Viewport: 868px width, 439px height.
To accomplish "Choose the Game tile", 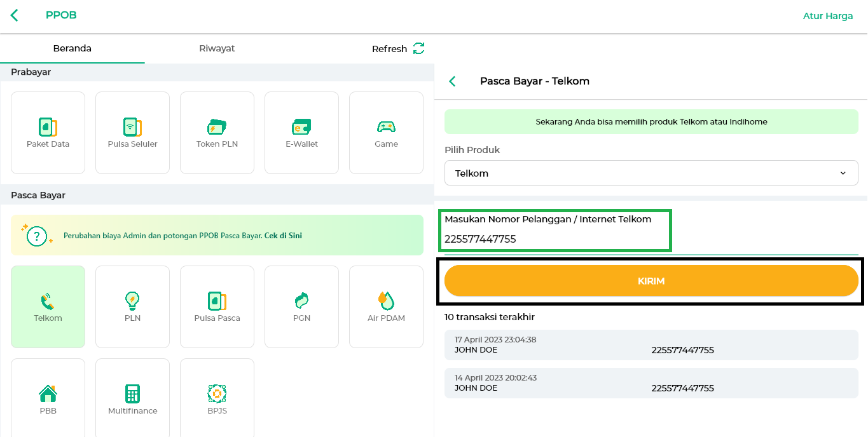I will click(386, 133).
